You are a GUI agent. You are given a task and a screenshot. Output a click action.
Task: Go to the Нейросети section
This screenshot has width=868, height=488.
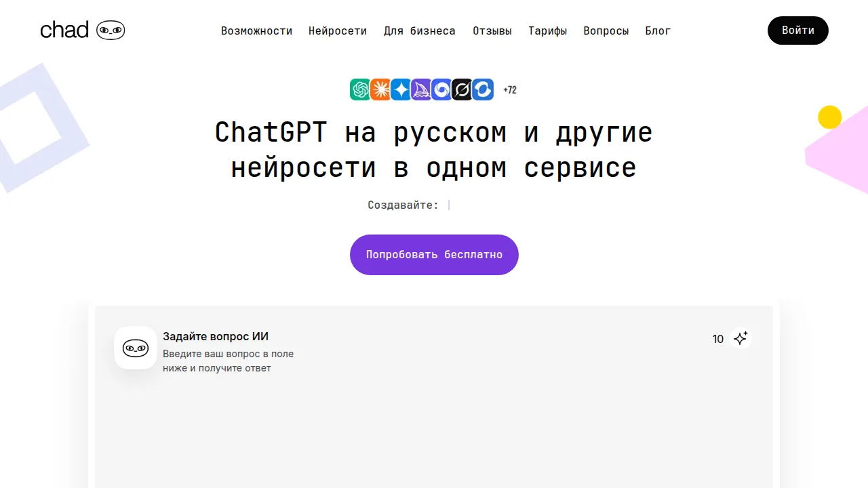click(338, 30)
